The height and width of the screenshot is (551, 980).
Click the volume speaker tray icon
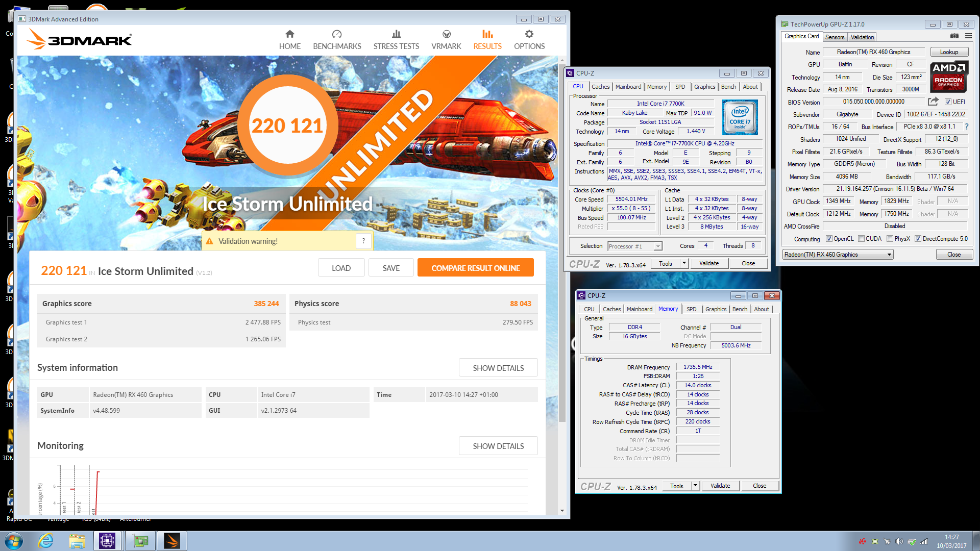(x=899, y=541)
